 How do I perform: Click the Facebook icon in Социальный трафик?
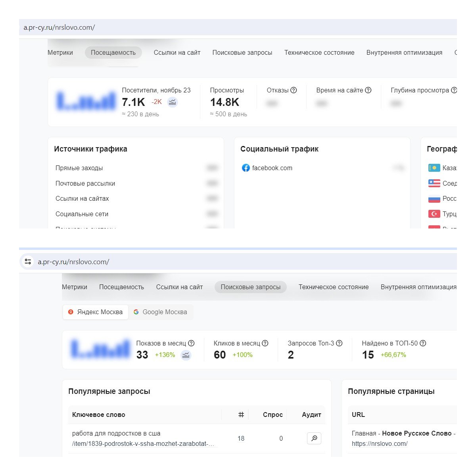click(246, 168)
